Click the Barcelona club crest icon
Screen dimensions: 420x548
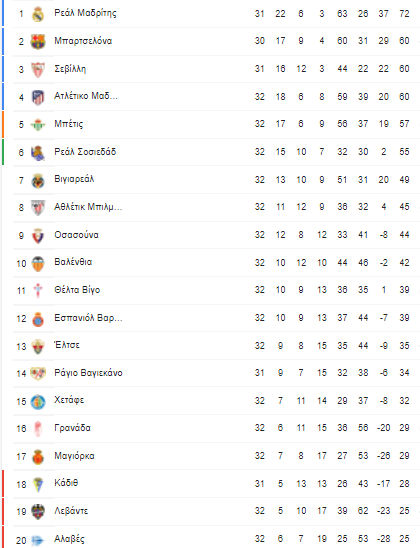point(38,42)
